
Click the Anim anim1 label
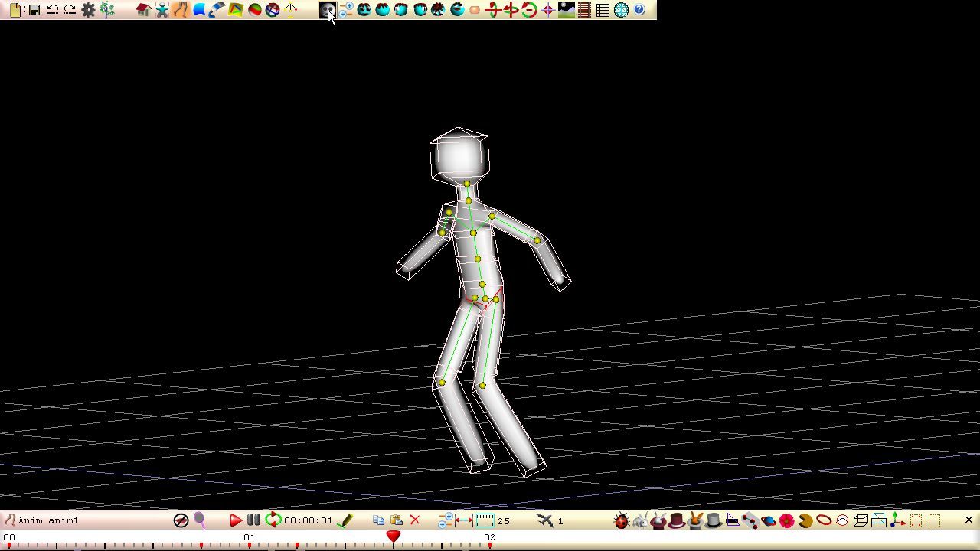(x=47, y=520)
